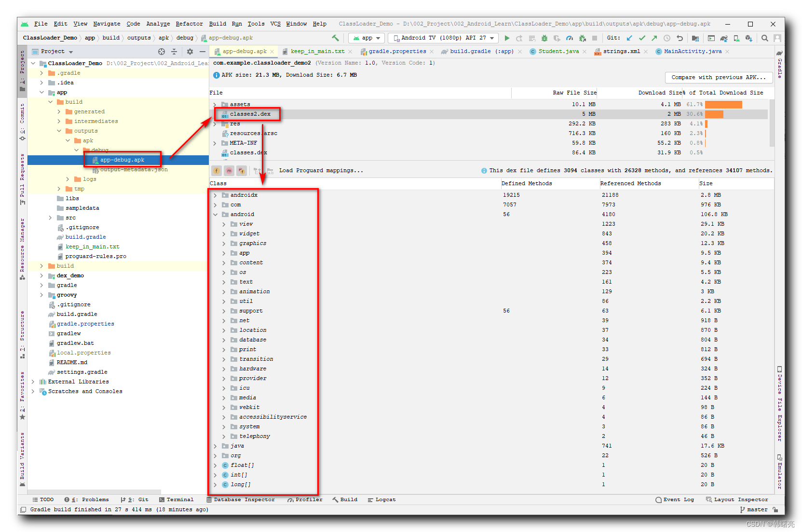
Task: Open the File menu
Action: click(x=41, y=24)
